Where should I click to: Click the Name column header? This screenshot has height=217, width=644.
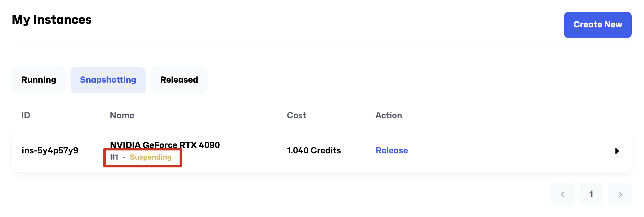click(122, 115)
